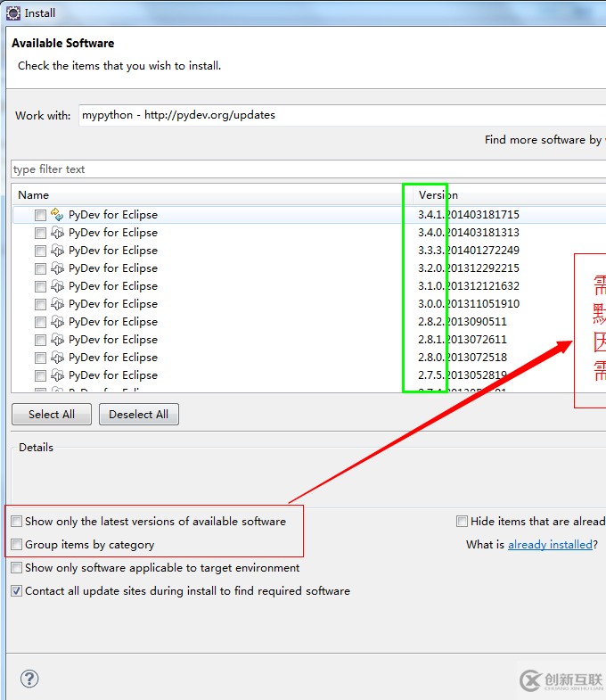
Task: Select version text 3.0.0.201311051910
Action: click(469, 304)
